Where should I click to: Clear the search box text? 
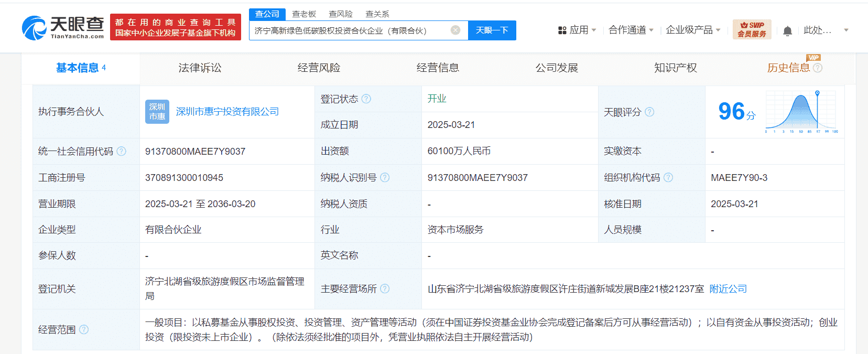(455, 30)
